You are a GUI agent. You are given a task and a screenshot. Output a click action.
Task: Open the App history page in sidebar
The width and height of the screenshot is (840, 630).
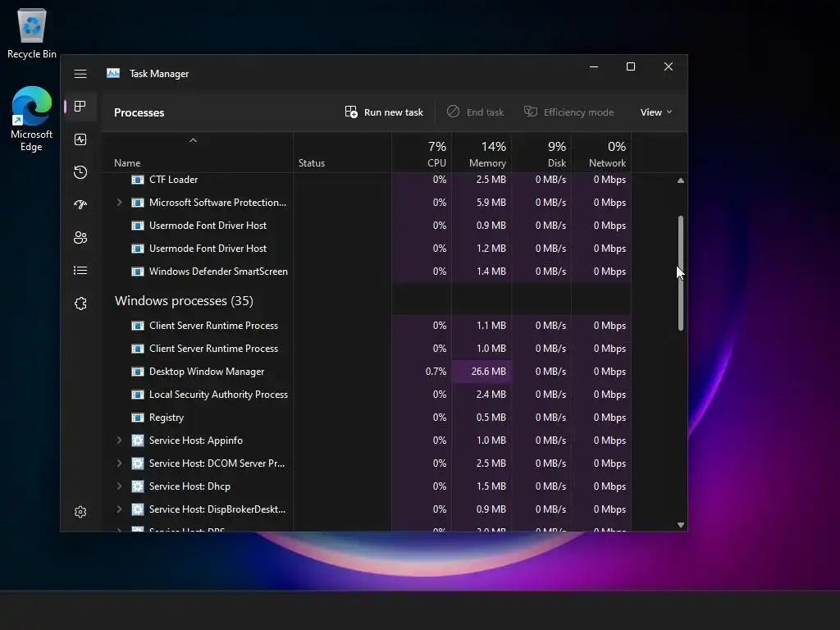coord(80,172)
